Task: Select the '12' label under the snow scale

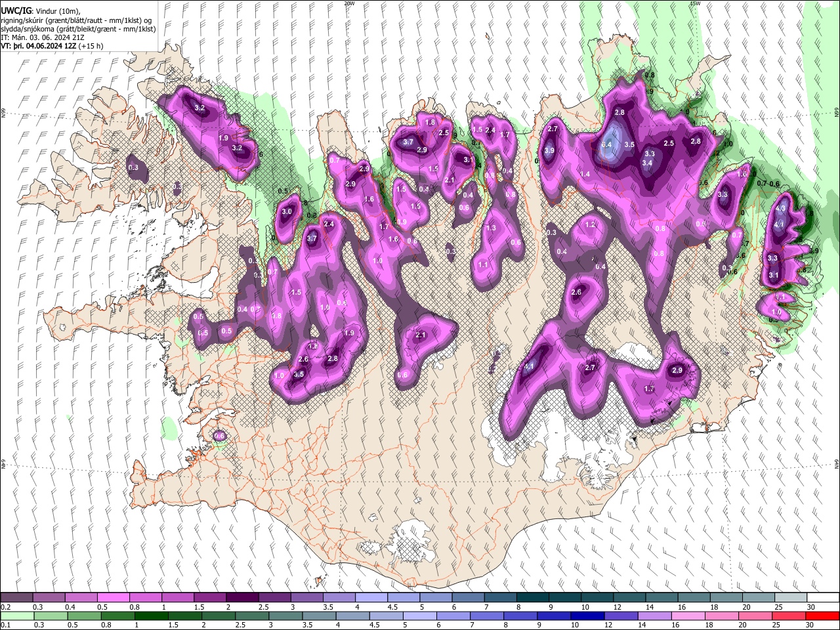Action: 617,607
